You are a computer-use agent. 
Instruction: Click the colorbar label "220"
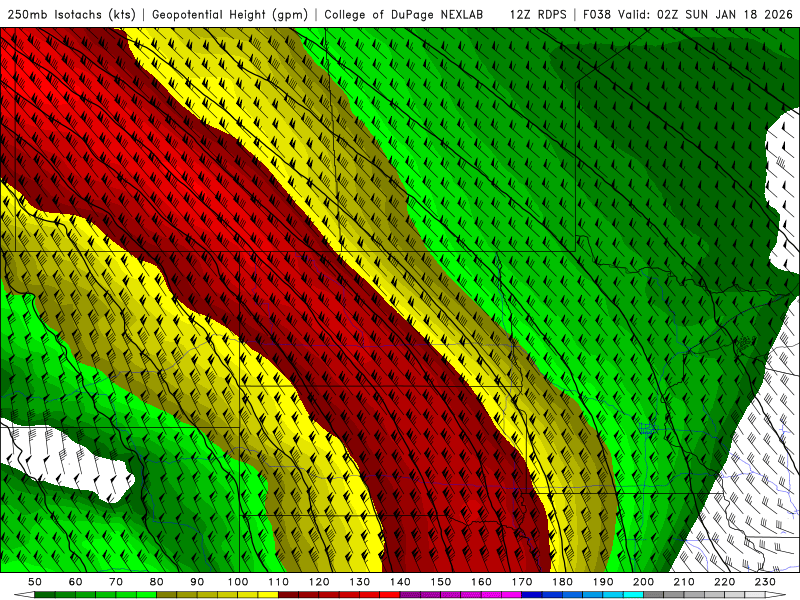point(724,582)
